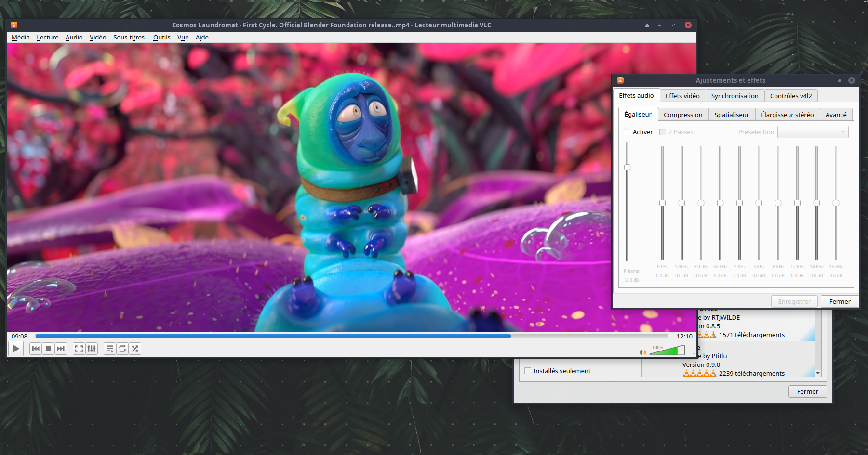Image resolution: width=868 pixels, height=455 pixels.
Task: Open the Sous-titres menu
Action: (129, 38)
